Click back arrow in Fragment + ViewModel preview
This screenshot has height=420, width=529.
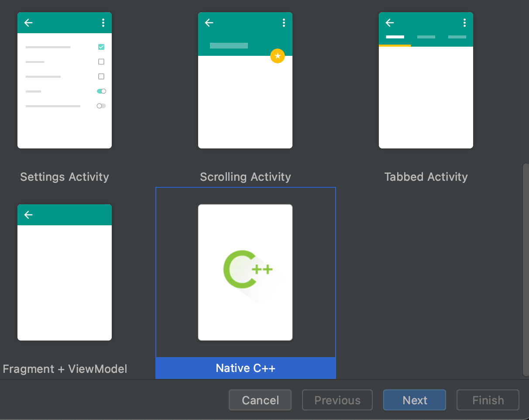(28, 215)
